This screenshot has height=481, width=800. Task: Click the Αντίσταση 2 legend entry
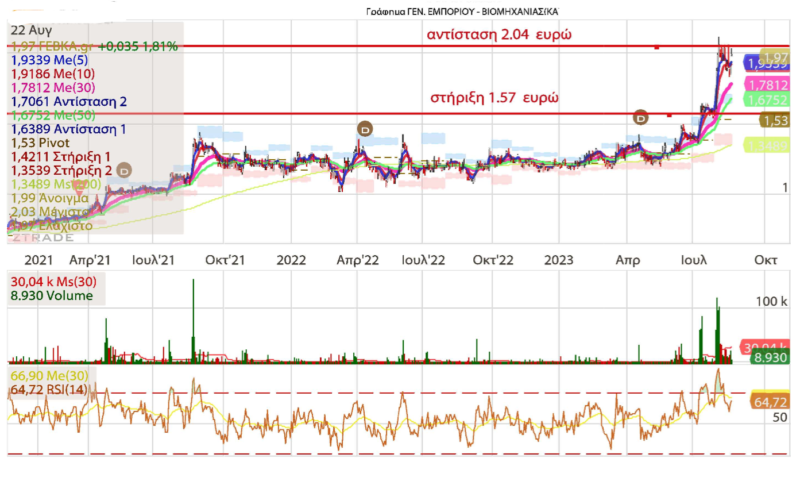68,101
